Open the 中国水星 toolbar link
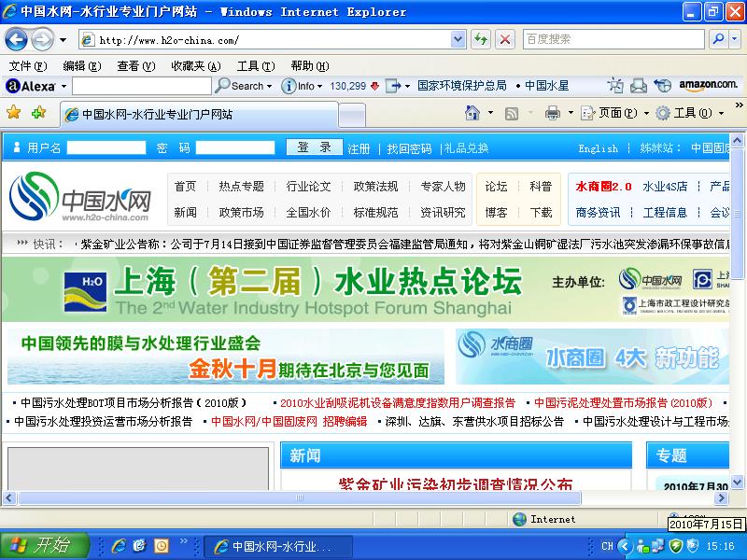 coord(546,86)
